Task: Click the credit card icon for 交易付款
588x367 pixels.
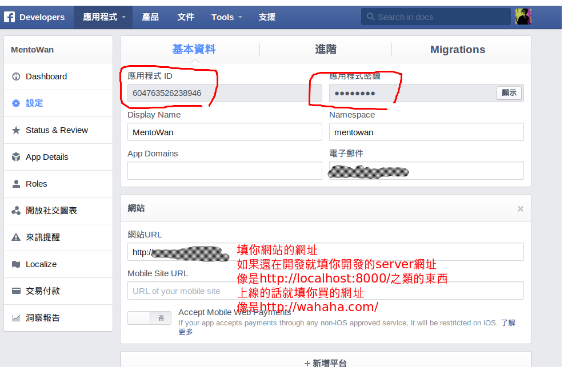Action: [x=16, y=291]
